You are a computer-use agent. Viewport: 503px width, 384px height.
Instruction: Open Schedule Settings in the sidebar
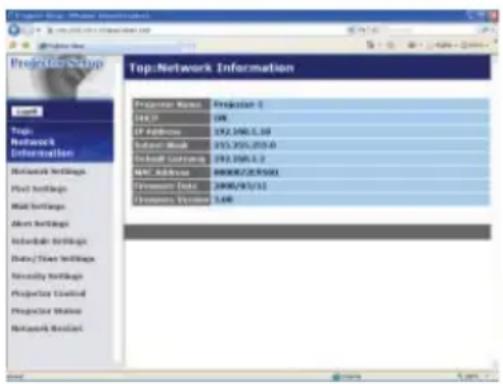[49, 241]
